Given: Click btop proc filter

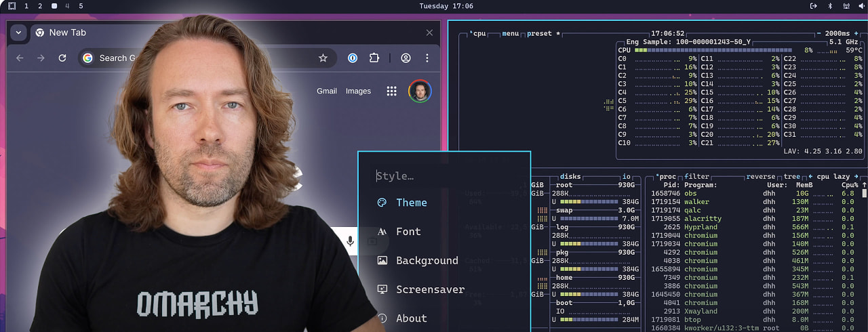Looking at the screenshot, I should [x=696, y=177].
